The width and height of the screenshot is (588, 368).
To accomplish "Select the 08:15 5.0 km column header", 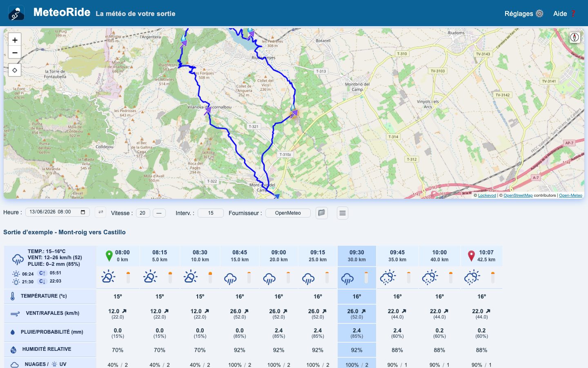I will pyautogui.click(x=160, y=256).
